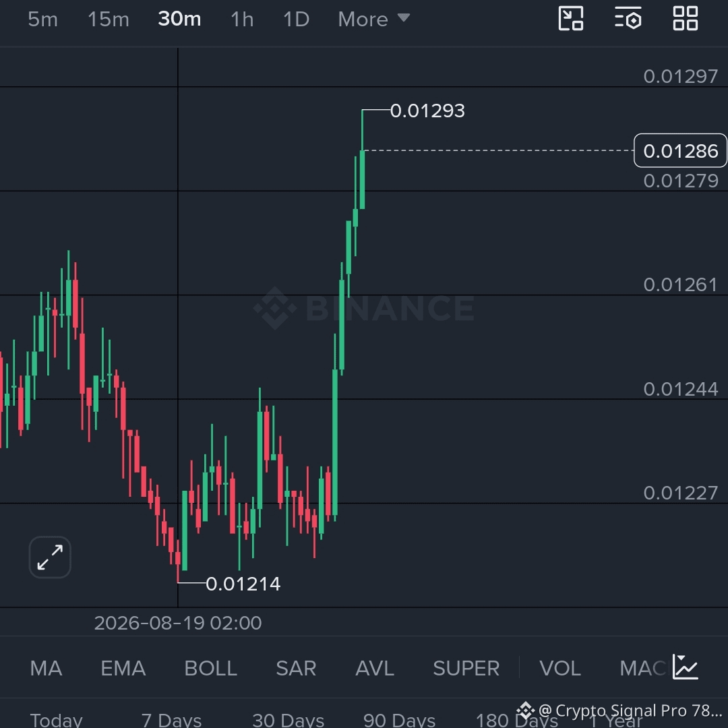Tap the 0.01261 price axis label
The width and height of the screenshot is (728, 728).
click(681, 284)
